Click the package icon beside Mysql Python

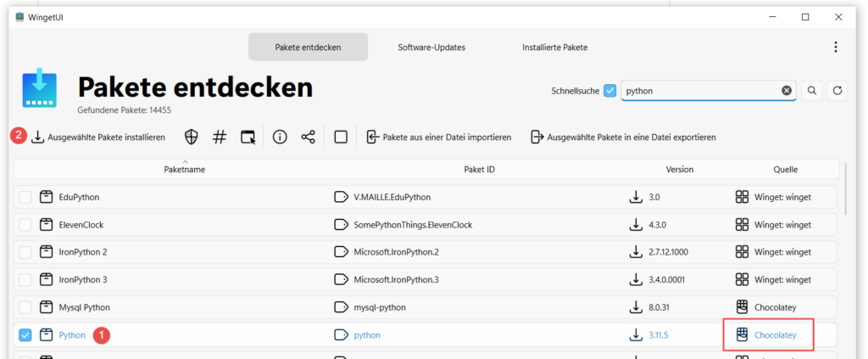[46, 307]
